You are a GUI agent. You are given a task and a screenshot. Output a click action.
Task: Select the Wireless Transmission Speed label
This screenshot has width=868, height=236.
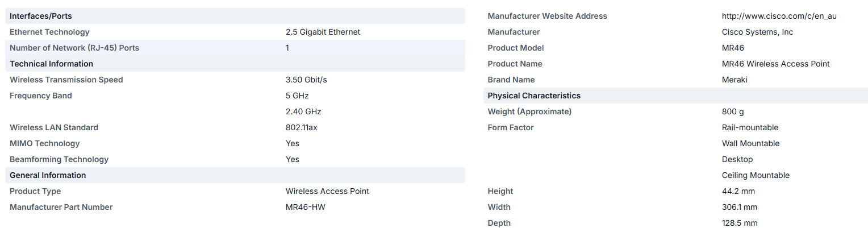coord(66,80)
